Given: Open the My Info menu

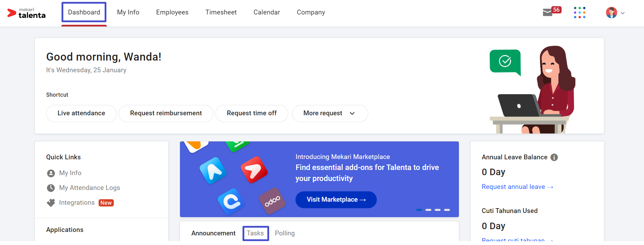Looking at the screenshot, I should click(128, 12).
